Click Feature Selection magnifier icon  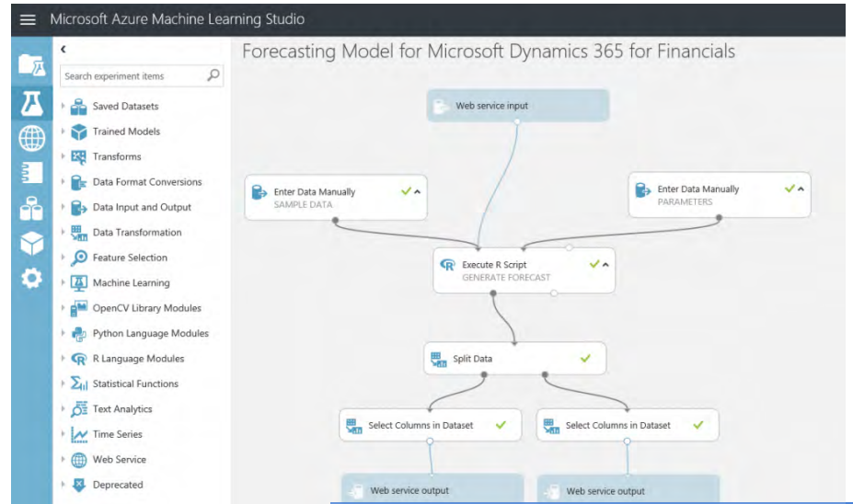tap(79, 258)
